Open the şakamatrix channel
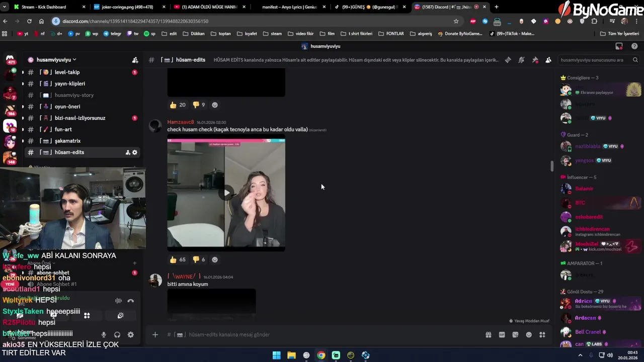This screenshot has height=362, width=644. (x=67, y=141)
